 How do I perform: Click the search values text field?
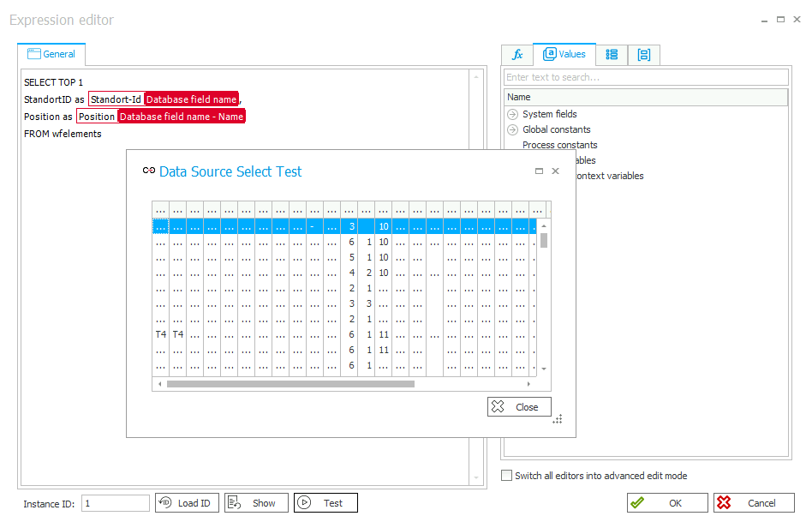(x=645, y=77)
